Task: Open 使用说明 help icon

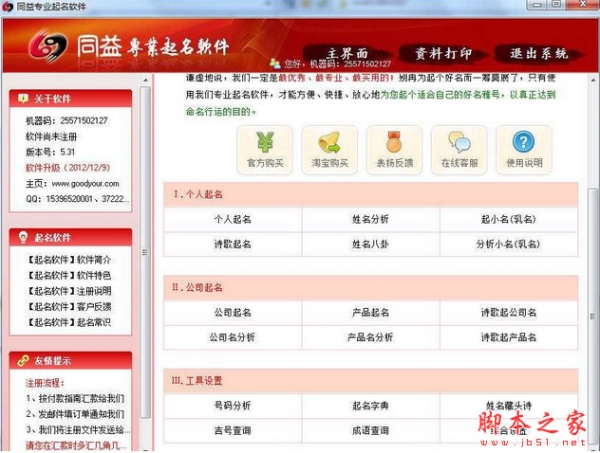Action: pyautogui.click(x=524, y=150)
